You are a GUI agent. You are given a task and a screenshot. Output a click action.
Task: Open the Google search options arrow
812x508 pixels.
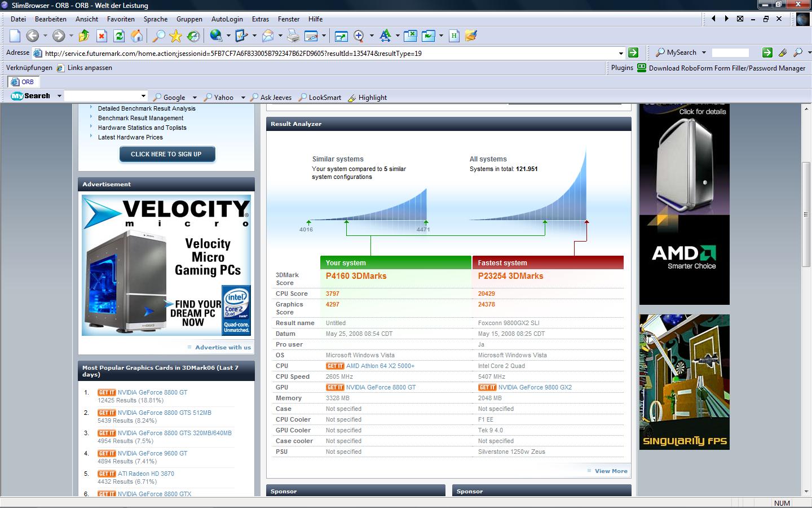point(195,98)
